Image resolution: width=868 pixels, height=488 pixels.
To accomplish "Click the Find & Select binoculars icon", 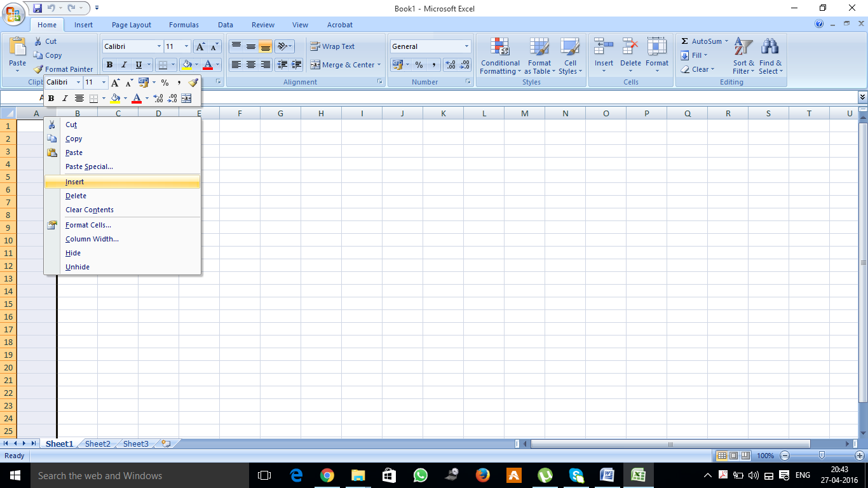I will [x=770, y=46].
